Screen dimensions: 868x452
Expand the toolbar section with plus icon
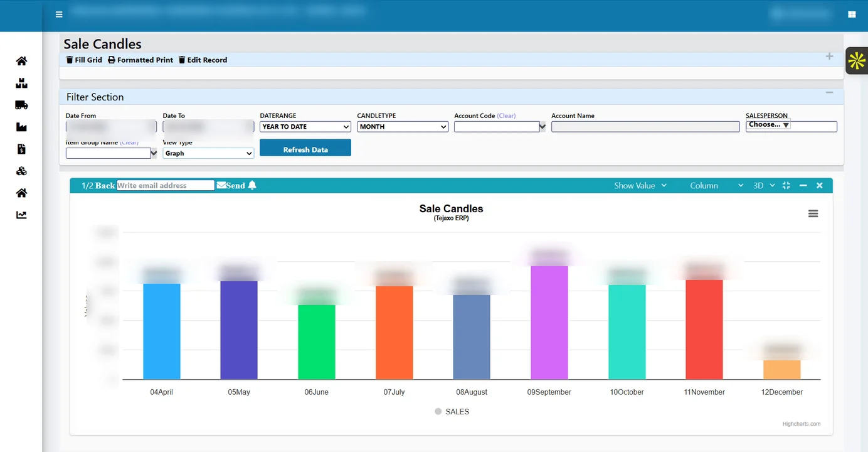pos(829,56)
